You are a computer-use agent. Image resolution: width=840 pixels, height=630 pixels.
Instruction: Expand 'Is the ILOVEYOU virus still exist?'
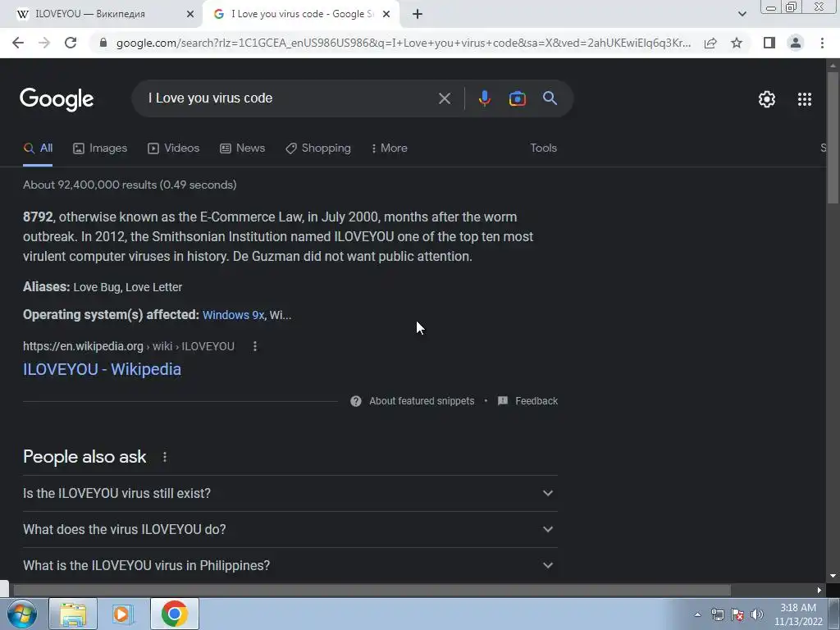click(290, 493)
